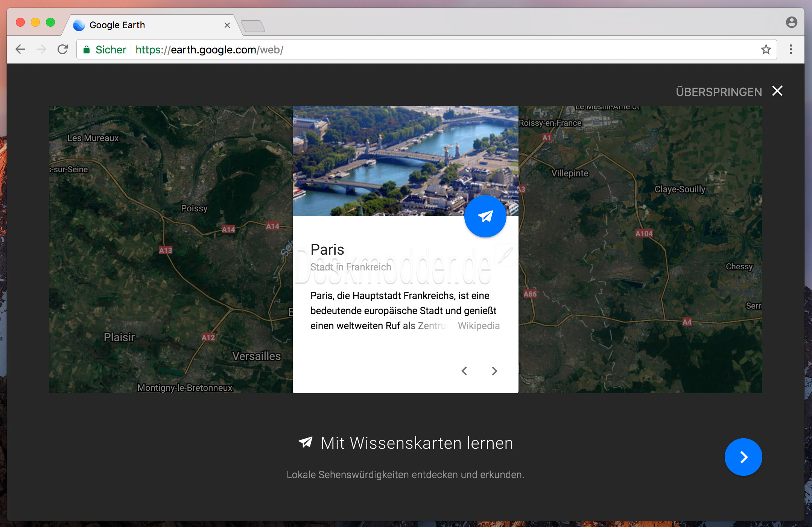
Task: Go to previous knowledge card
Action: pos(464,371)
